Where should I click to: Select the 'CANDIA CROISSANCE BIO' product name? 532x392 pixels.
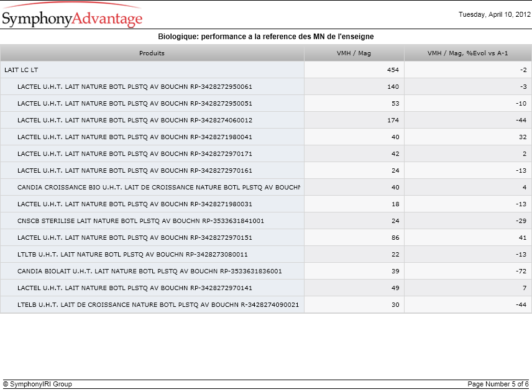point(158,188)
